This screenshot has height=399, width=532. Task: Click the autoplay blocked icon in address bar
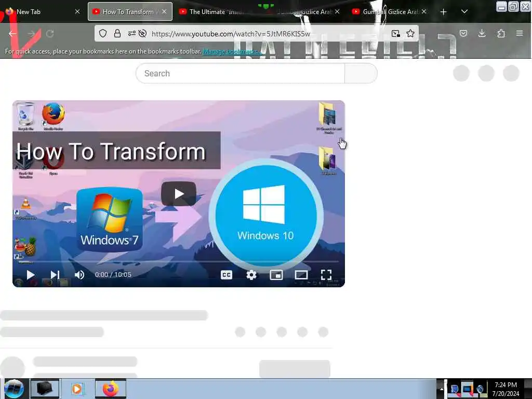[x=143, y=33]
